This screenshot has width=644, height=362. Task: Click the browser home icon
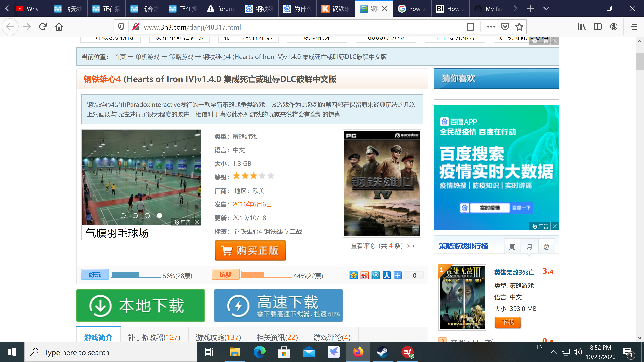[x=59, y=27]
